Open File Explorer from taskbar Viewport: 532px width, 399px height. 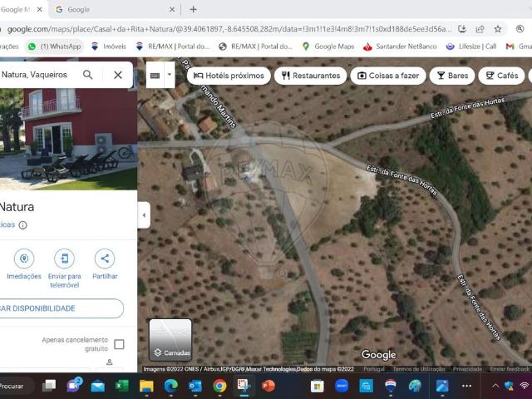click(146, 386)
